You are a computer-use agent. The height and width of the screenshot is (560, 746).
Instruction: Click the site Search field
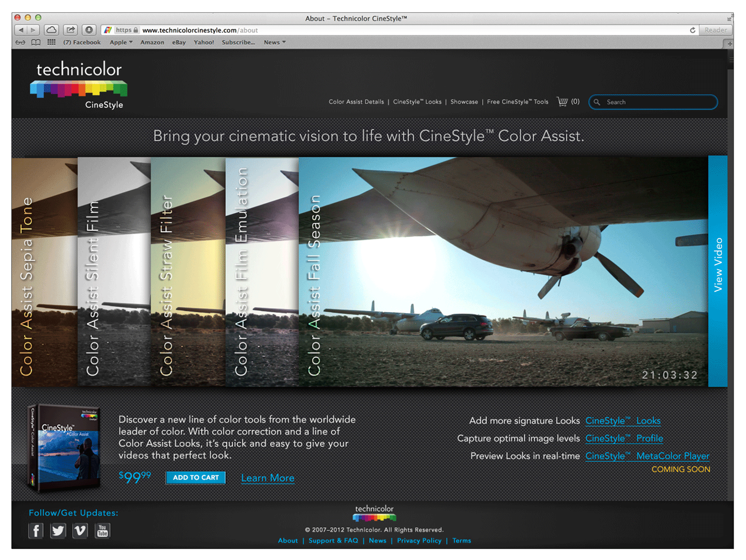click(x=653, y=102)
